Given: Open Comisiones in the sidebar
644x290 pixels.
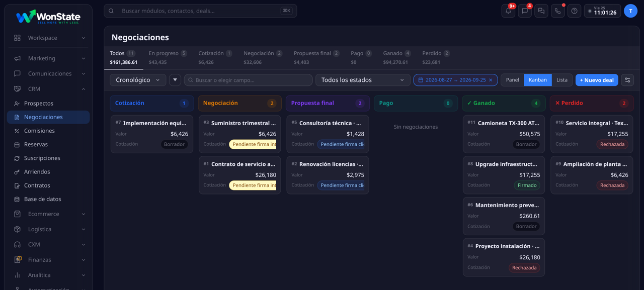Looking at the screenshot, I should tap(48, 131).
